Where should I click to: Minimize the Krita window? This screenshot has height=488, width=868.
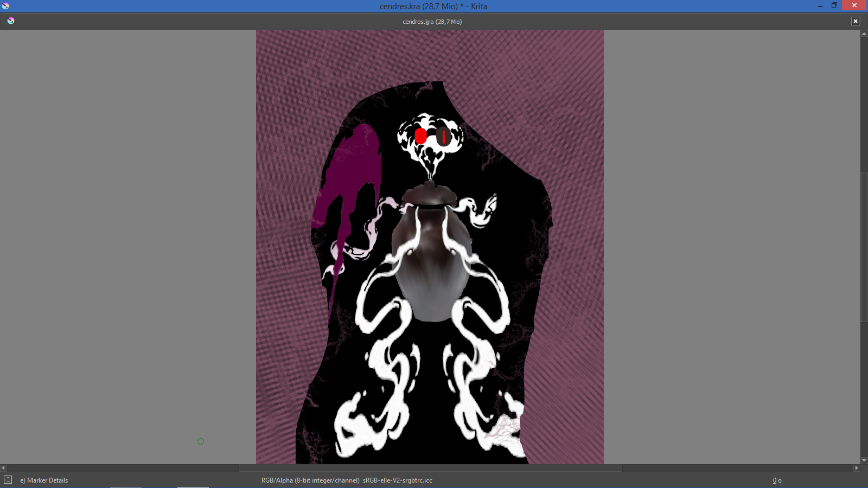point(820,6)
